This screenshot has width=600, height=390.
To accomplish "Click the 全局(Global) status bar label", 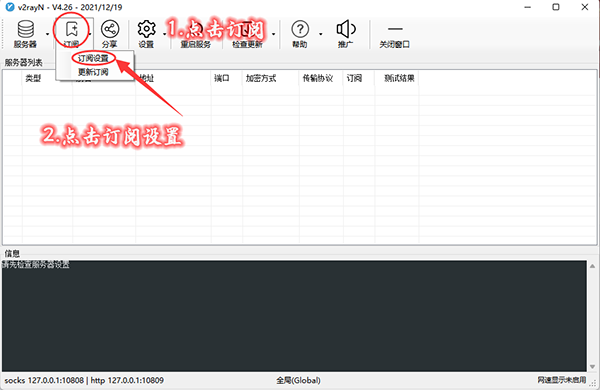I will tap(298, 380).
